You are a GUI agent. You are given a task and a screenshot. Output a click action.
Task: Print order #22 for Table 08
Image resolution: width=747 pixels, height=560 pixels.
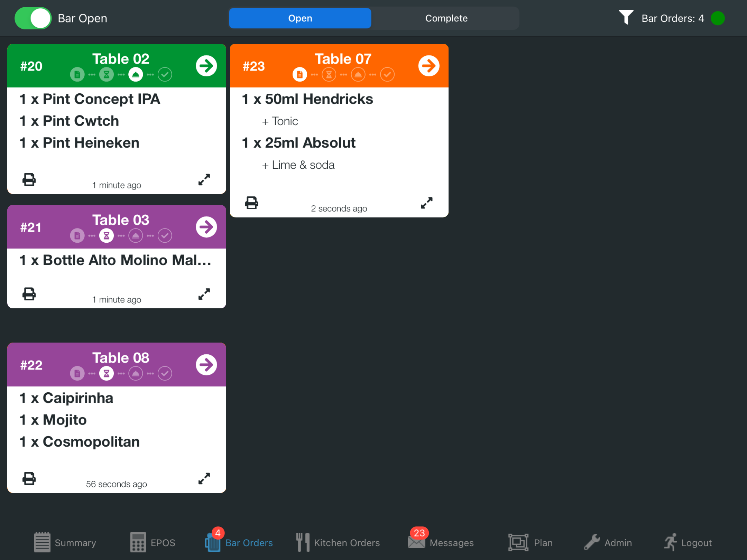click(29, 478)
